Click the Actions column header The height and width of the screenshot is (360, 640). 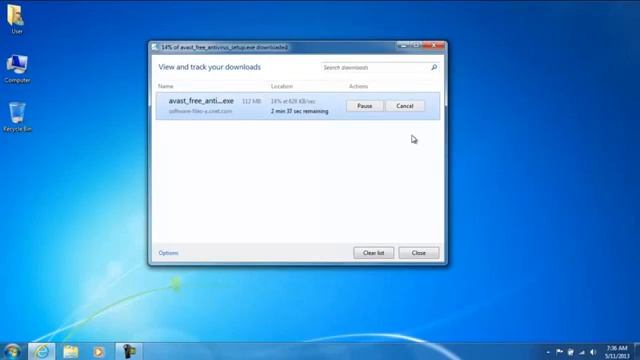click(358, 86)
